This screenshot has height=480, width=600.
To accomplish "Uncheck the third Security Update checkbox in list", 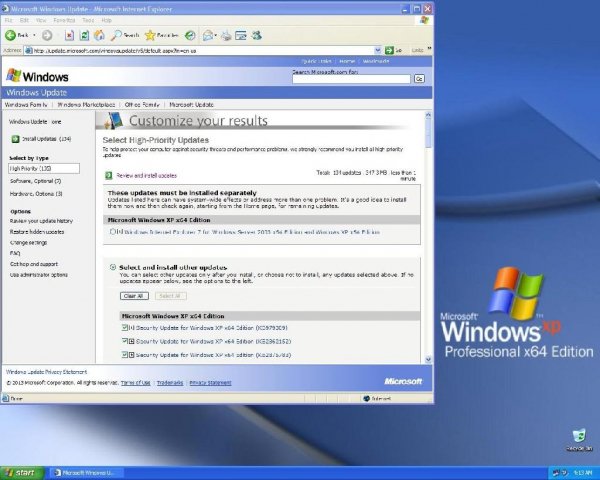I will point(124,354).
